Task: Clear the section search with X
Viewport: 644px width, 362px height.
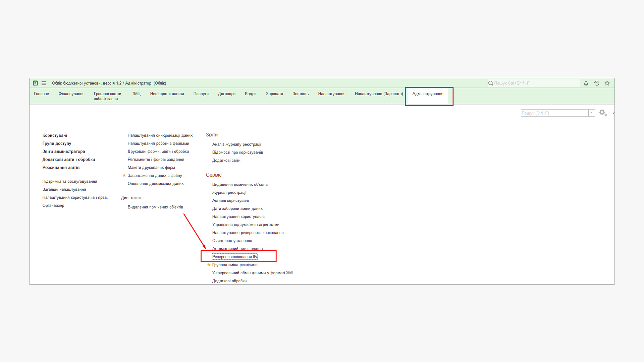Action: [x=591, y=113]
